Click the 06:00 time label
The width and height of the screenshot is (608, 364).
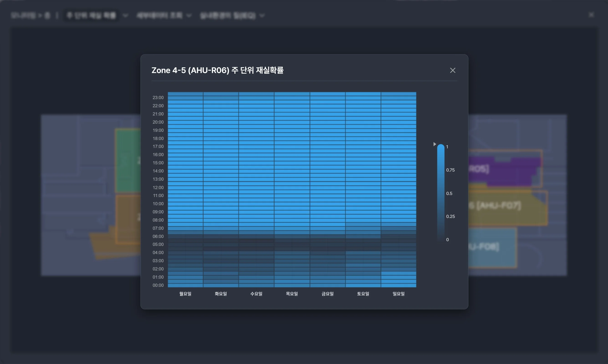pyautogui.click(x=158, y=236)
